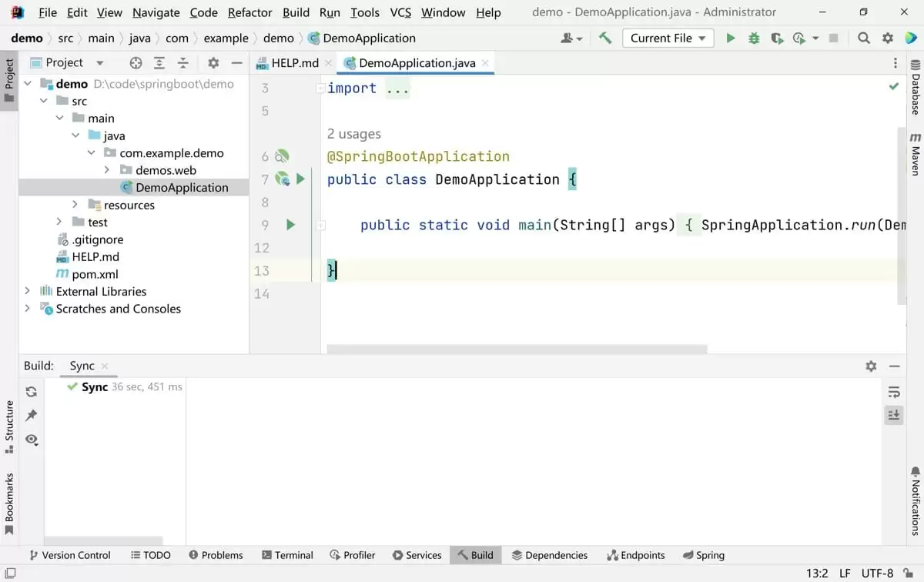924x582 pixels.
Task: Click the editor horizontal scrollbar
Action: coord(517,349)
